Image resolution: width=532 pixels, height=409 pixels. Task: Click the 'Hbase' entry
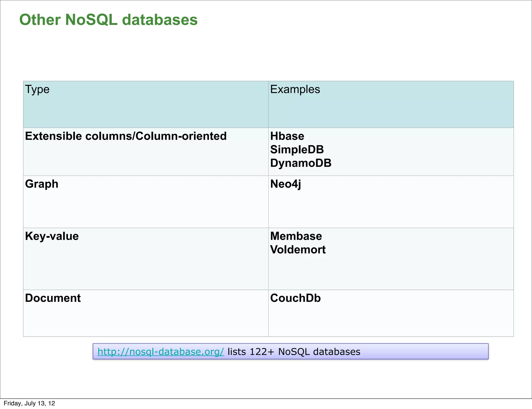click(x=287, y=136)
